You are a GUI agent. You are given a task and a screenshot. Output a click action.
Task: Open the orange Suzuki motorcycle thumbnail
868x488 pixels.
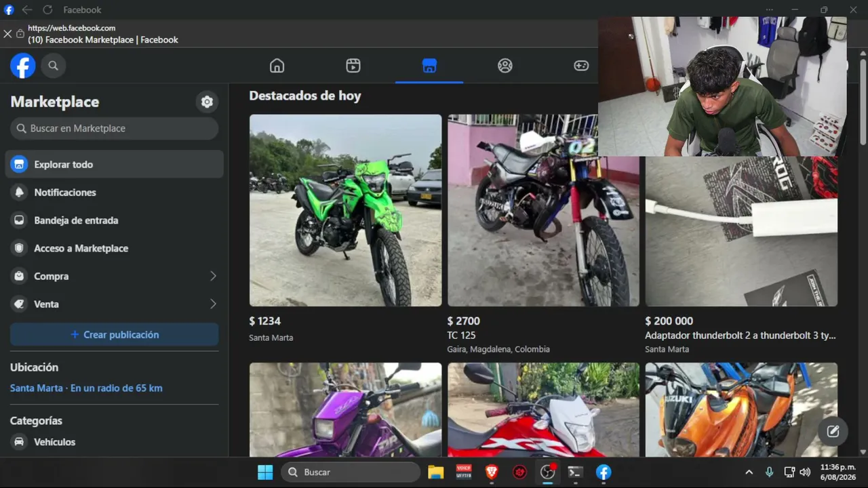(x=741, y=410)
